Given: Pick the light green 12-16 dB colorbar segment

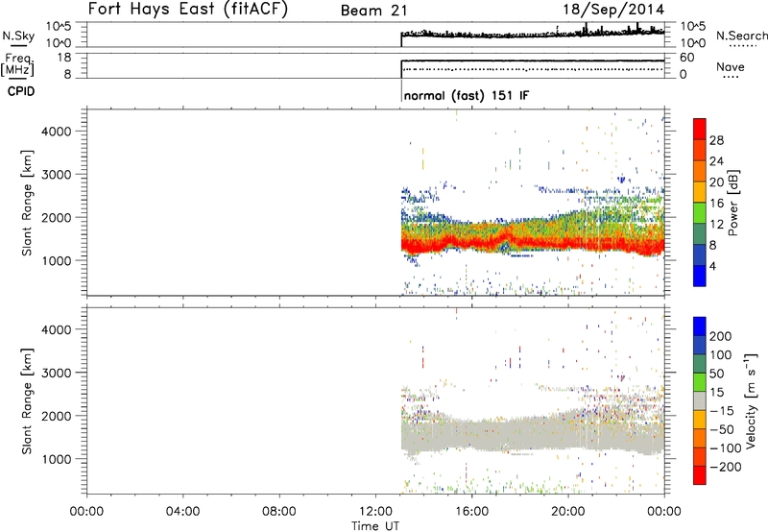Looking at the screenshot, I should pyautogui.click(x=700, y=213).
